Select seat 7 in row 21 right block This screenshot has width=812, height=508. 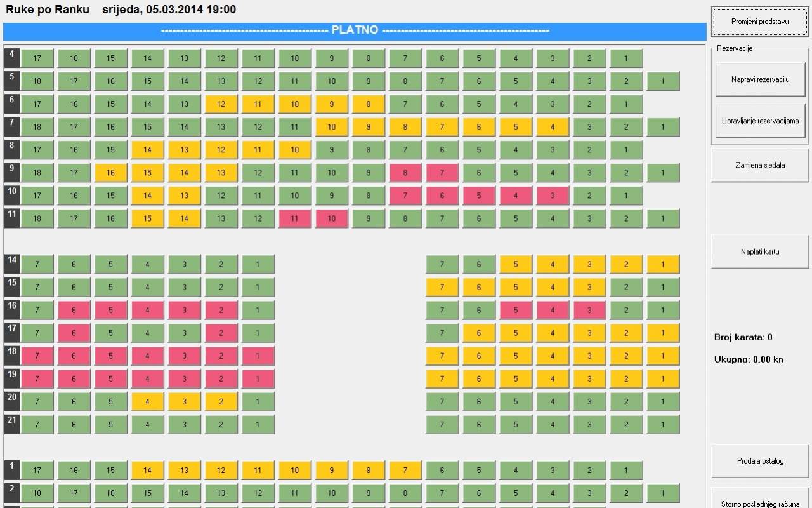(442, 425)
